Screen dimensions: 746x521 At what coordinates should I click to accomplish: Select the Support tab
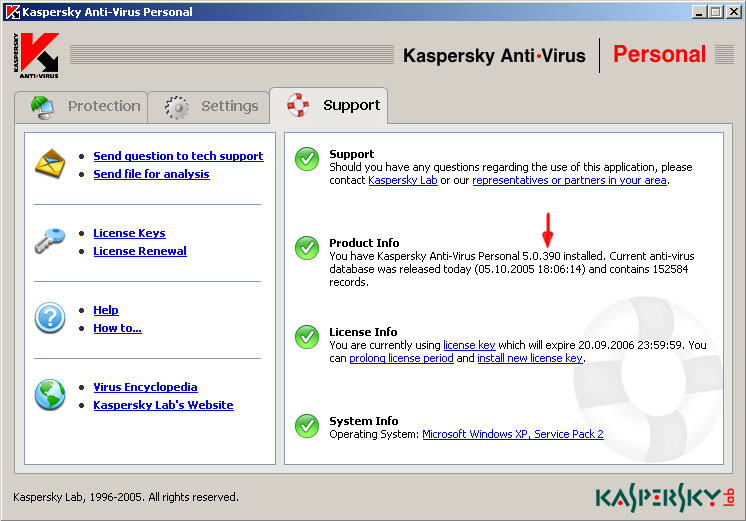[x=329, y=106]
